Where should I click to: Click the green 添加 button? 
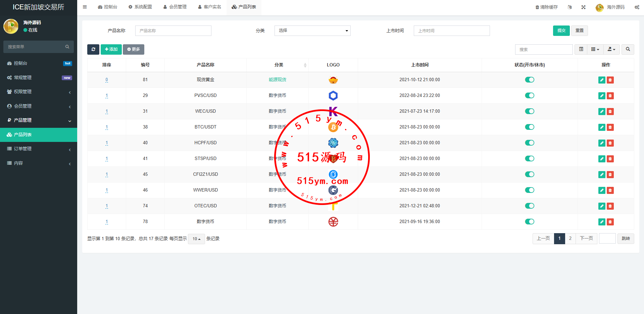coord(111,49)
